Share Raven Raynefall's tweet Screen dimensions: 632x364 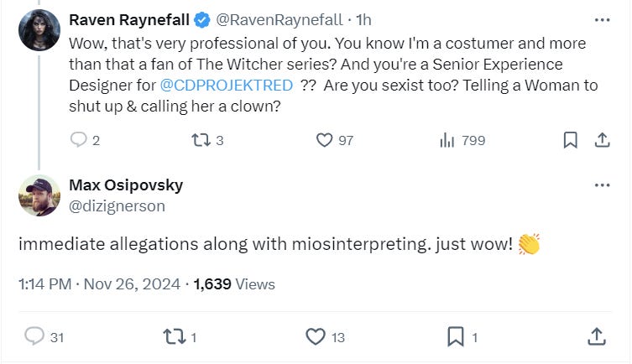(602, 140)
